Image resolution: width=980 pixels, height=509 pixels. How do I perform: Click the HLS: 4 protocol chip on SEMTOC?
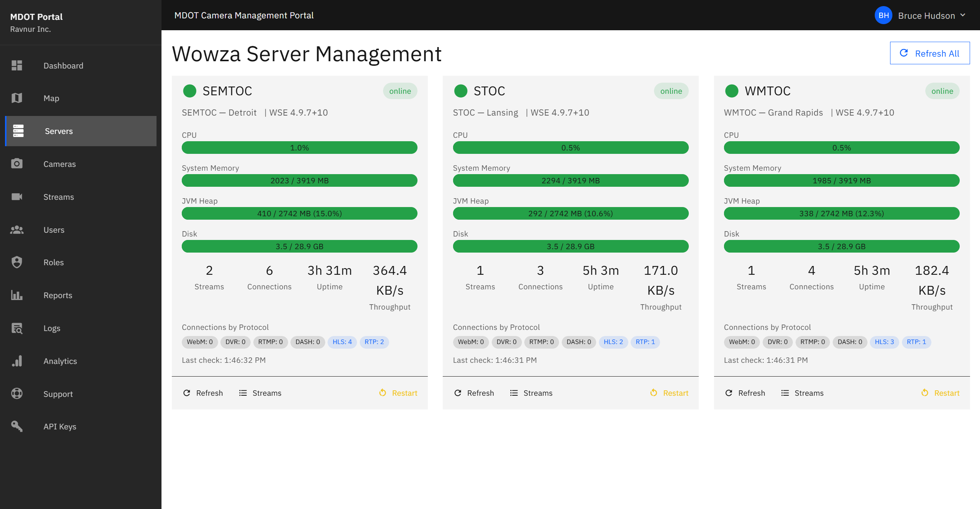[342, 342]
